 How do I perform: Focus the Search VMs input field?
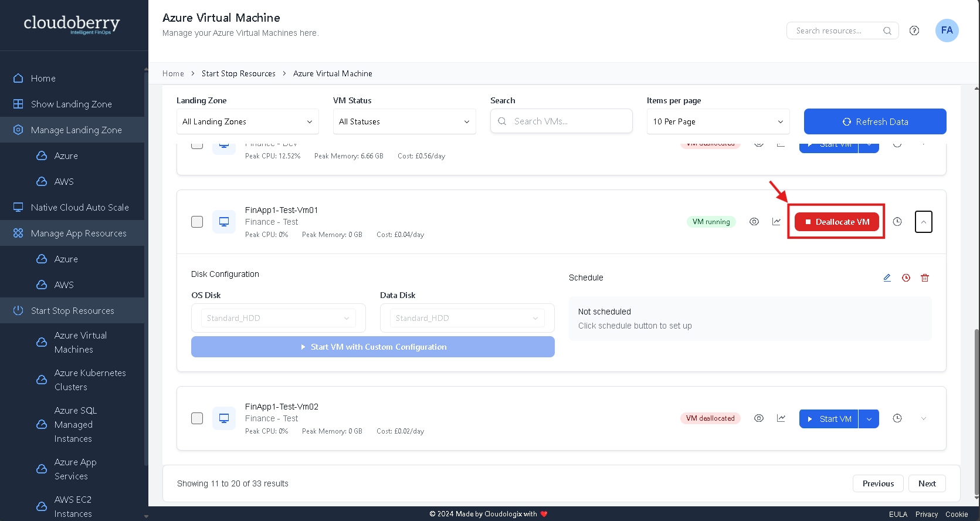[561, 121]
